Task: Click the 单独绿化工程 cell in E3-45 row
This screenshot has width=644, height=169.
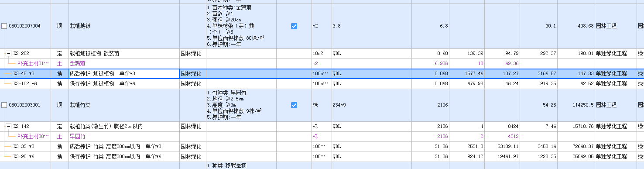Action: pos(611,74)
